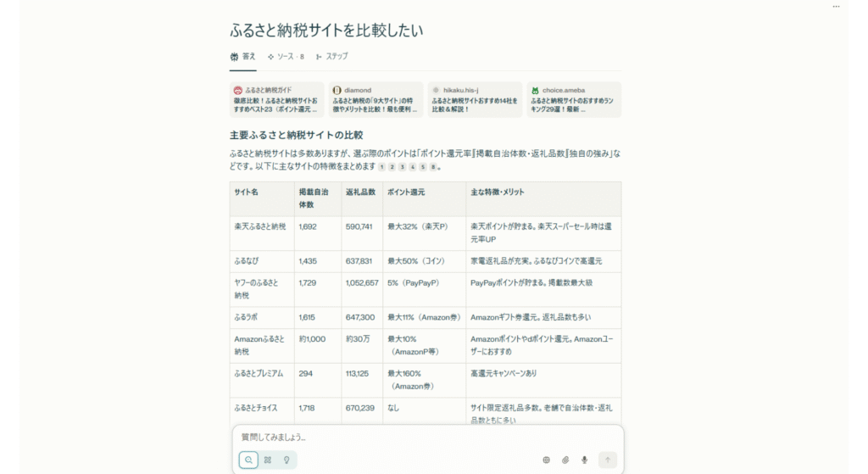Open the choice.ameba source card
The width and height of the screenshot is (868, 474).
click(x=574, y=100)
